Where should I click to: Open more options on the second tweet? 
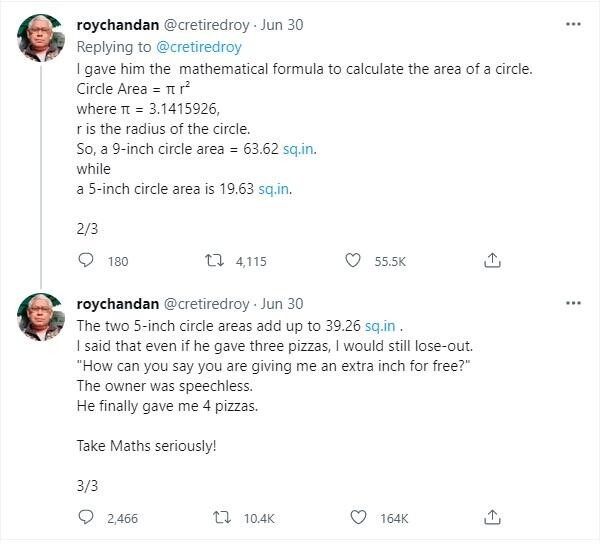tap(573, 303)
